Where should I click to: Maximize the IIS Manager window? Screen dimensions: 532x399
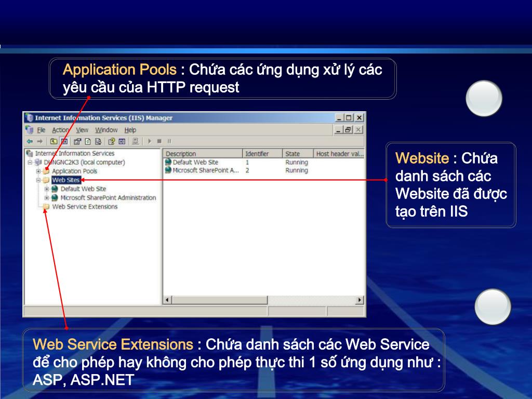349,117
